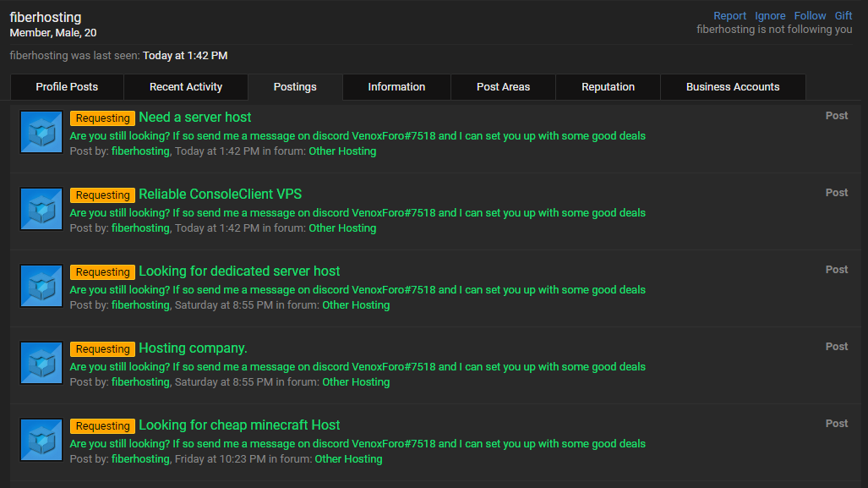Open Other Hosting forum link in first post
This screenshot has width=868, height=488.
click(342, 151)
